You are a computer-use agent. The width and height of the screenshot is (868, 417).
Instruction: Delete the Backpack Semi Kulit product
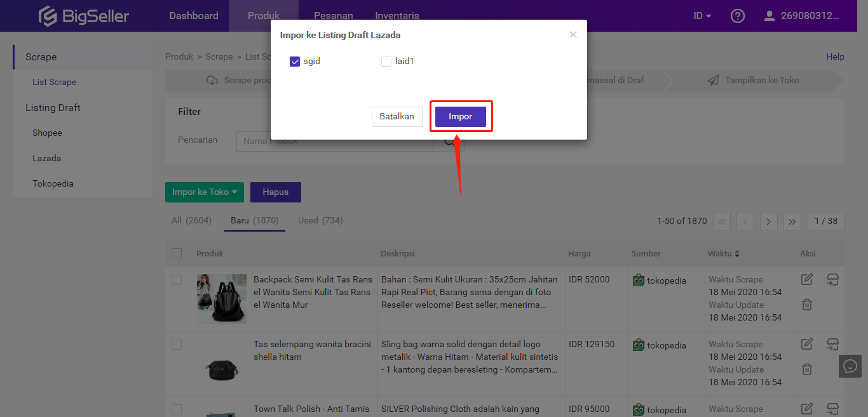tap(807, 305)
